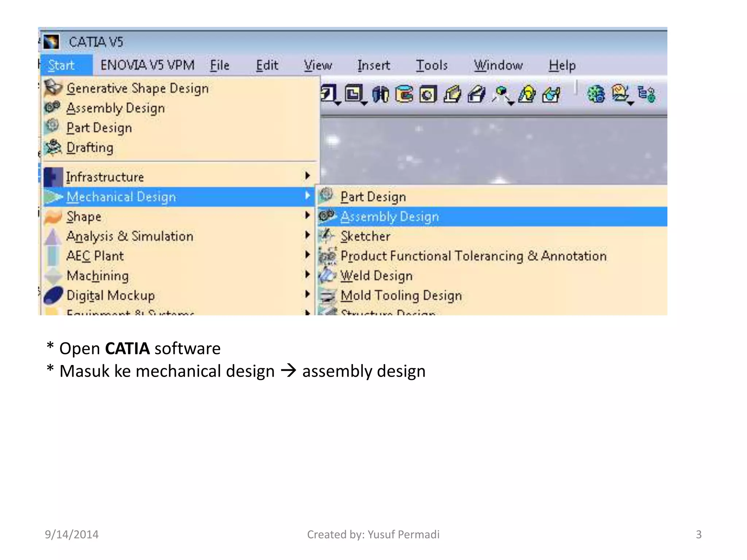The width and height of the screenshot is (747, 560).
Task: Click the white hollow block toolbar icon
Action: click(x=476, y=94)
